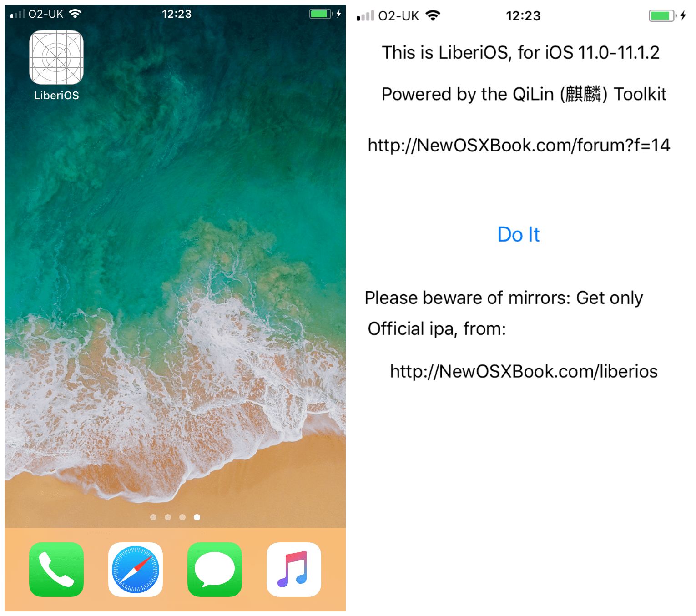Screen dimensions: 696x616
Task: Tap the home screen Wi-Fi status icon
Action: (x=75, y=14)
